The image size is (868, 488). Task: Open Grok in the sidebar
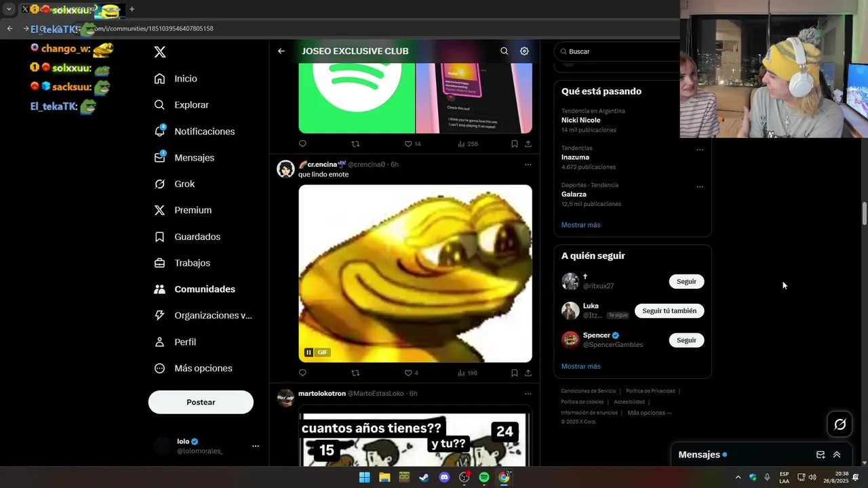[174, 184]
